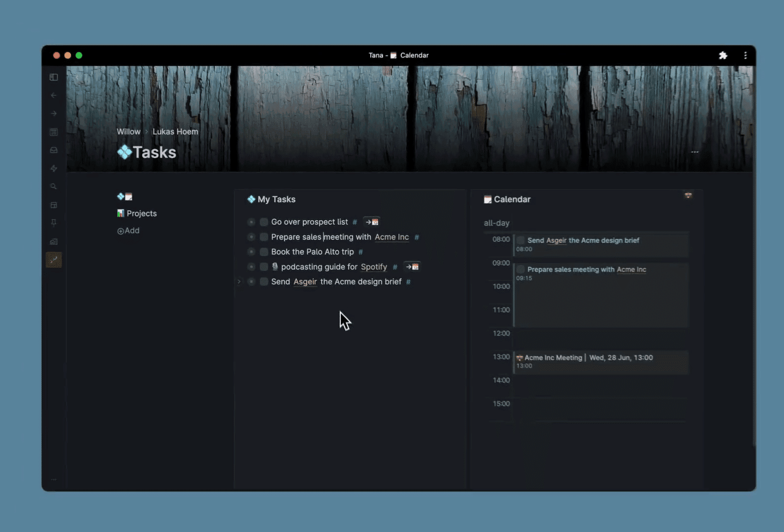784x532 pixels.
Task: Check off Book the Palo Alto trip
Action: tap(264, 252)
